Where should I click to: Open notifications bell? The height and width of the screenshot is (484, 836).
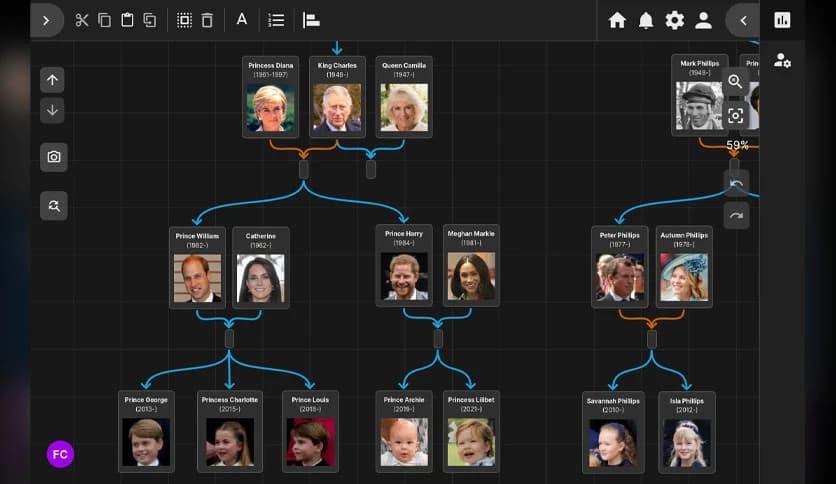[x=646, y=20]
